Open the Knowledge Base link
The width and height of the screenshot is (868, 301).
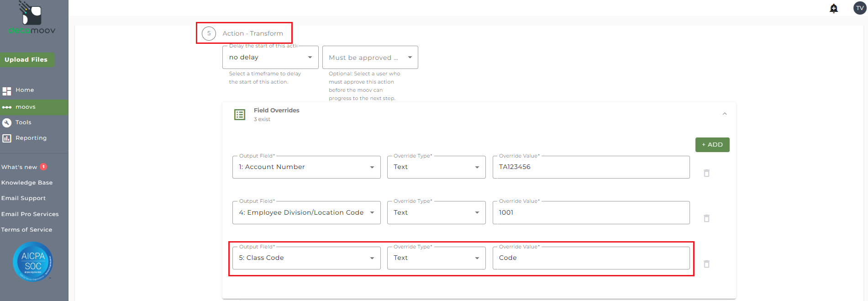(27, 183)
